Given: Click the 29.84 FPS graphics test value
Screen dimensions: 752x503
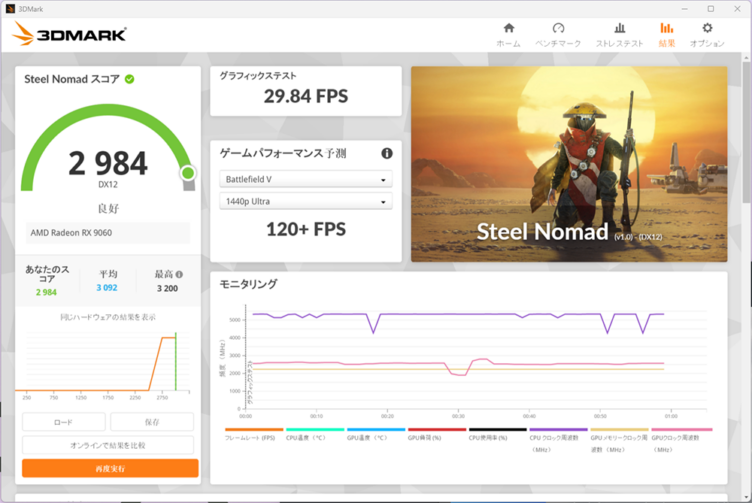Looking at the screenshot, I should [x=306, y=96].
